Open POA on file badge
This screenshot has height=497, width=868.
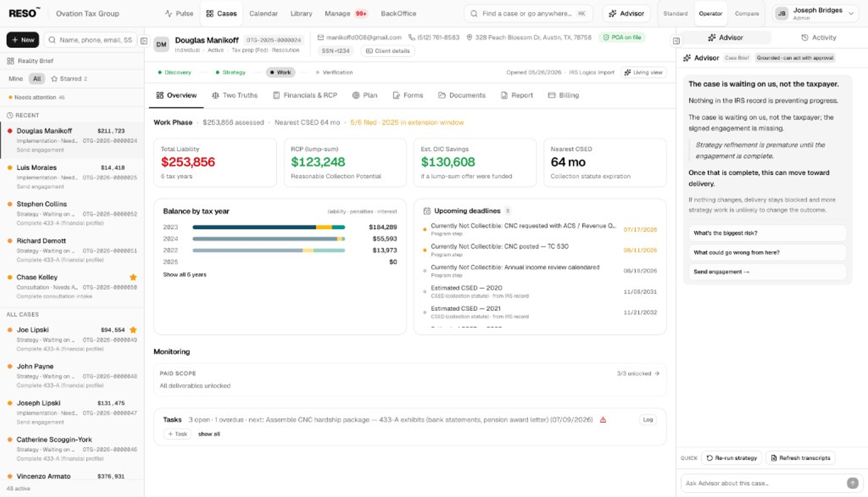622,37
